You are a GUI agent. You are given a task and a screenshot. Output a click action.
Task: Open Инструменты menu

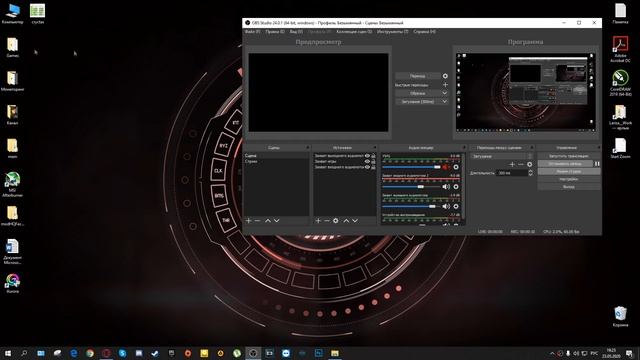tap(392, 31)
